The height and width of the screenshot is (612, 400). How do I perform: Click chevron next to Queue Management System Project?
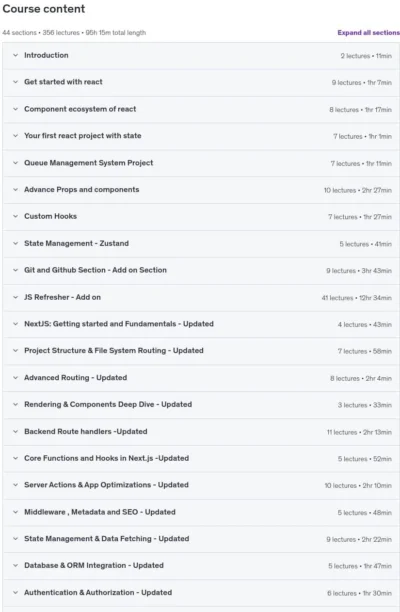coord(16,163)
